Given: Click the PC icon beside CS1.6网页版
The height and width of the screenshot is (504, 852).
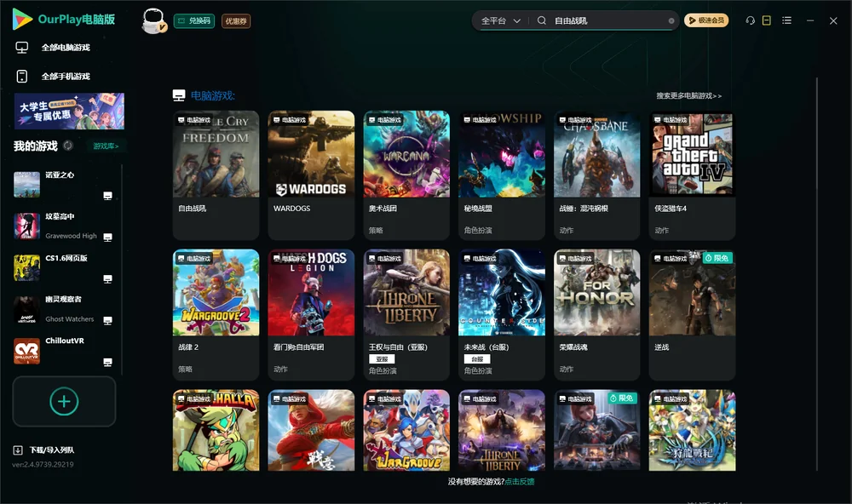Looking at the screenshot, I should pos(107,278).
